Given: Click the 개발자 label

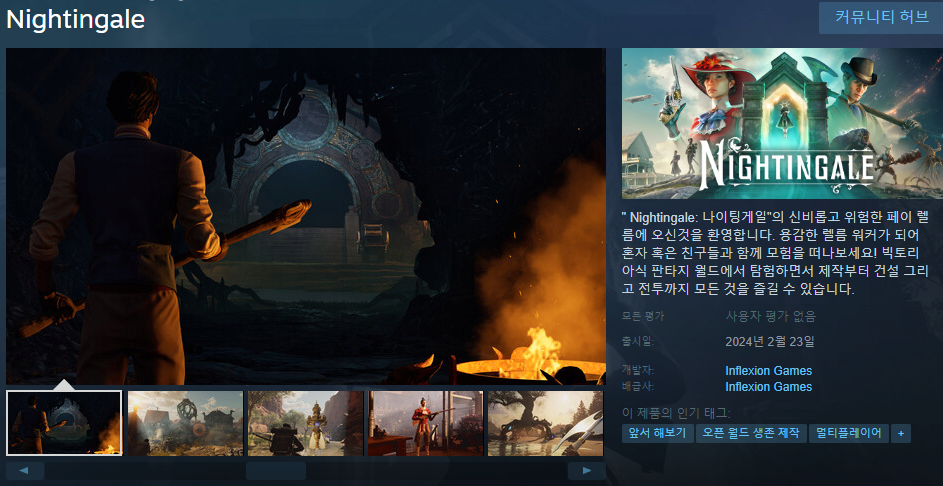Looking at the screenshot, I should [x=637, y=370].
